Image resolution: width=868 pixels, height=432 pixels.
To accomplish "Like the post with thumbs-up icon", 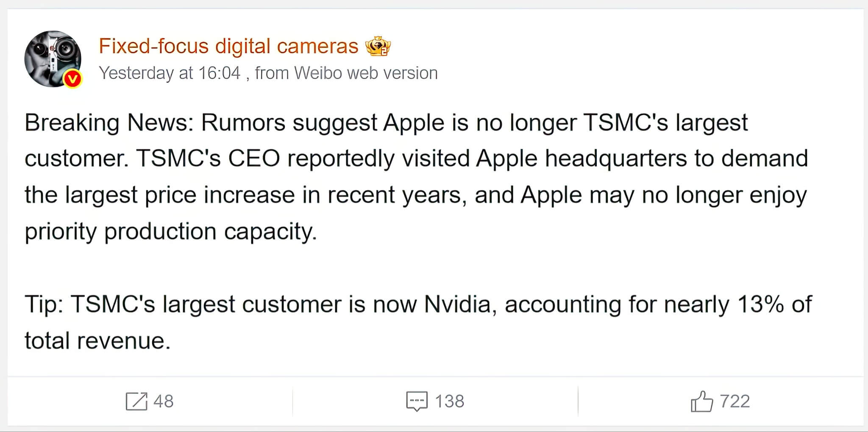I will [701, 401].
